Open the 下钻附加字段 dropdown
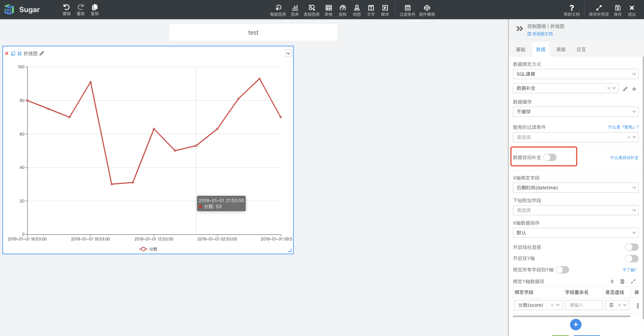The width and height of the screenshot is (644, 336). click(575, 210)
